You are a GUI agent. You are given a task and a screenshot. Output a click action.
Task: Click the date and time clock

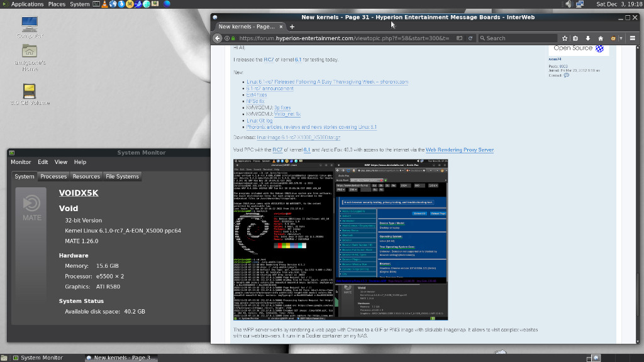pos(619,4)
